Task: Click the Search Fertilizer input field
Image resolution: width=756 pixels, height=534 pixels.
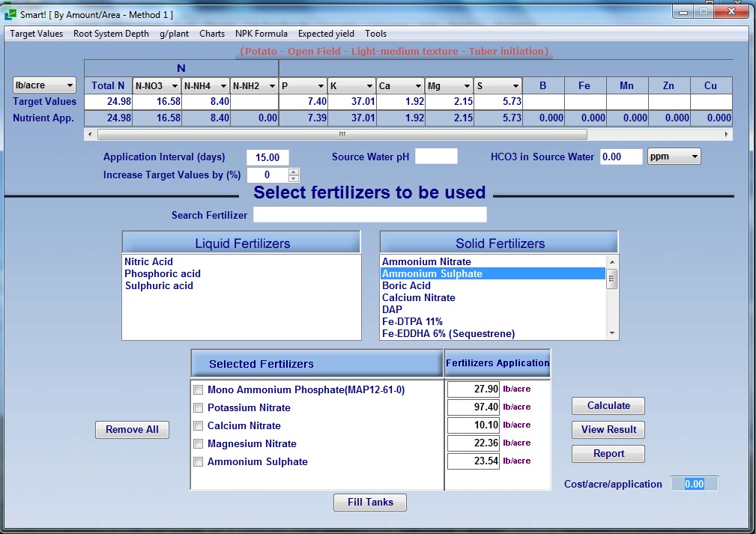Action: 370,215
